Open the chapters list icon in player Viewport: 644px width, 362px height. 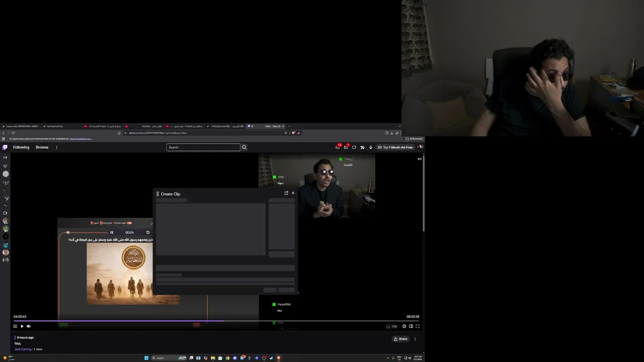pyautogui.click(x=15, y=326)
